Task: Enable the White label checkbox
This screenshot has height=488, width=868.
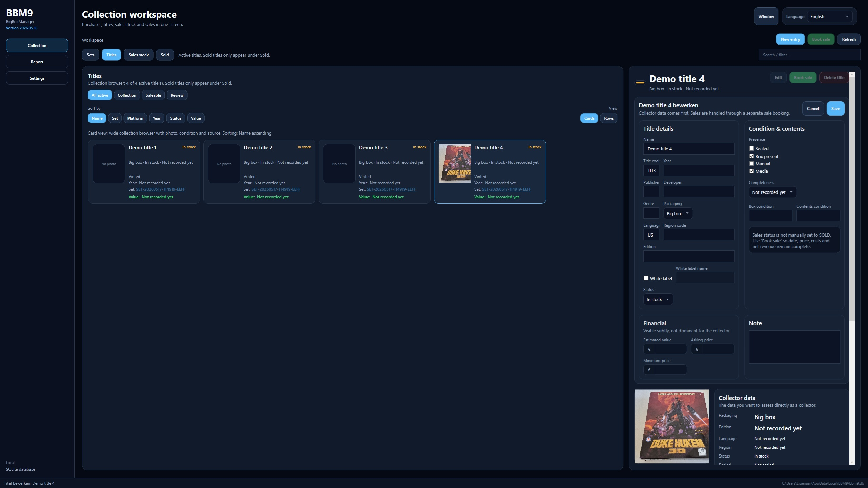Action: coord(646,278)
